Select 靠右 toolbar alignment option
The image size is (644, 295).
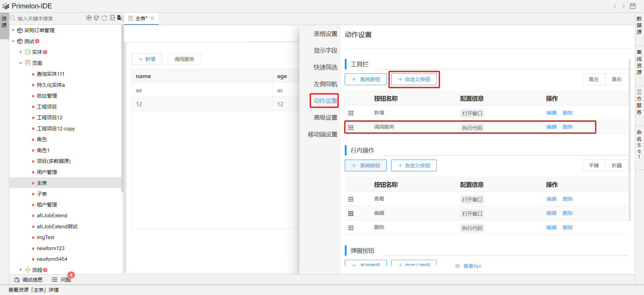coord(616,79)
